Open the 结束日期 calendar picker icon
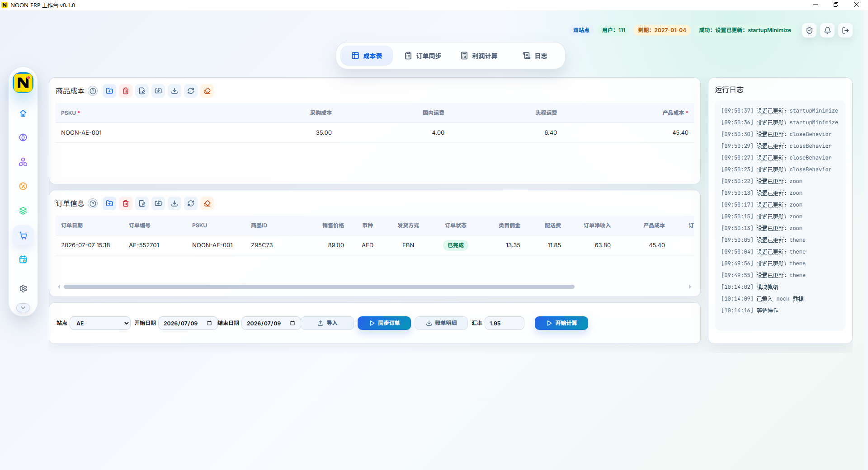This screenshot has height=470, width=868. pos(292,323)
